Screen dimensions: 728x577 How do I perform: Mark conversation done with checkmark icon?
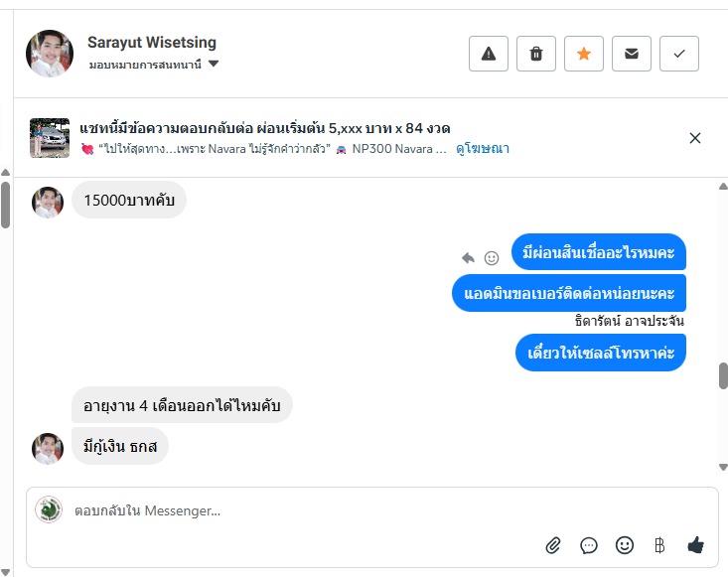point(679,54)
